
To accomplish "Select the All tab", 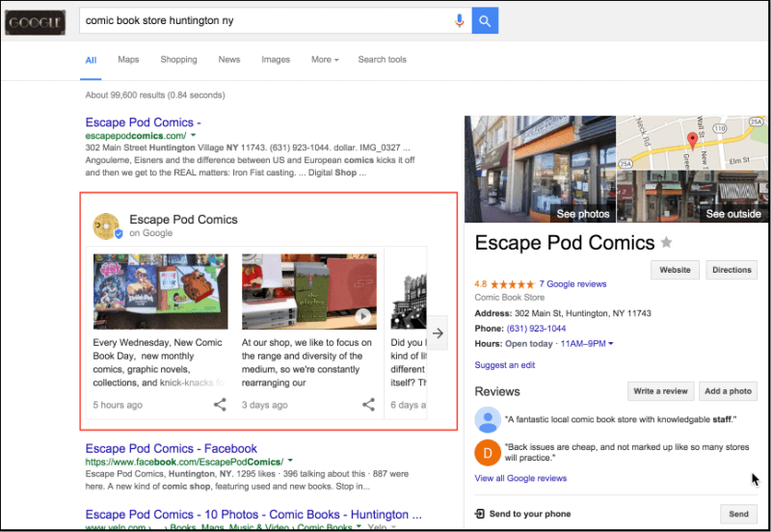I will (x=91, y=60).
